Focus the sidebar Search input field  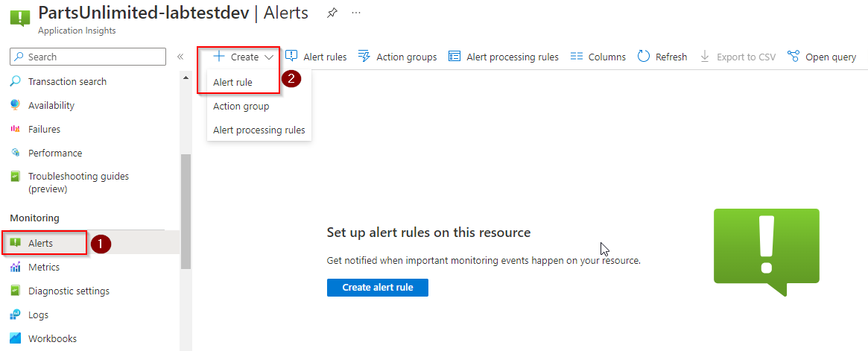point(88,57)
